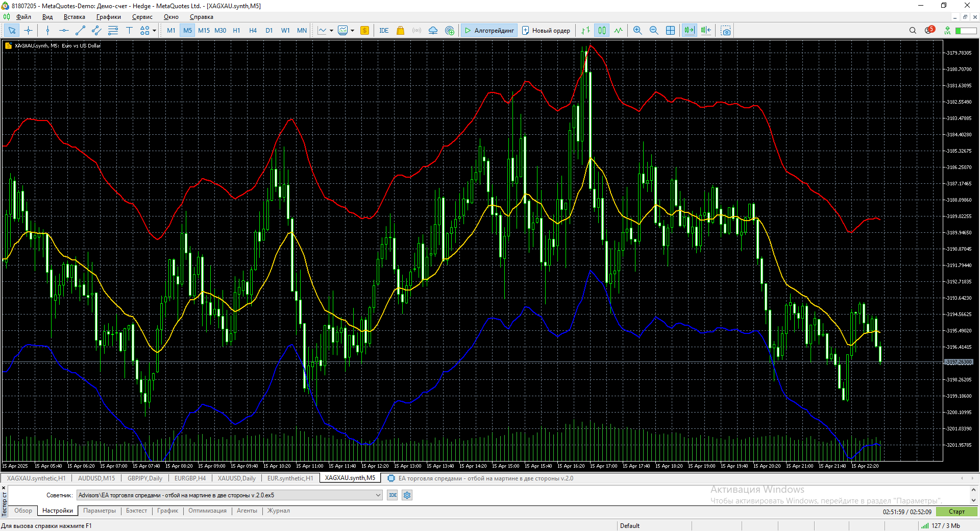
Task: Toggle the Algo Trading button
Action: [489, 31]
